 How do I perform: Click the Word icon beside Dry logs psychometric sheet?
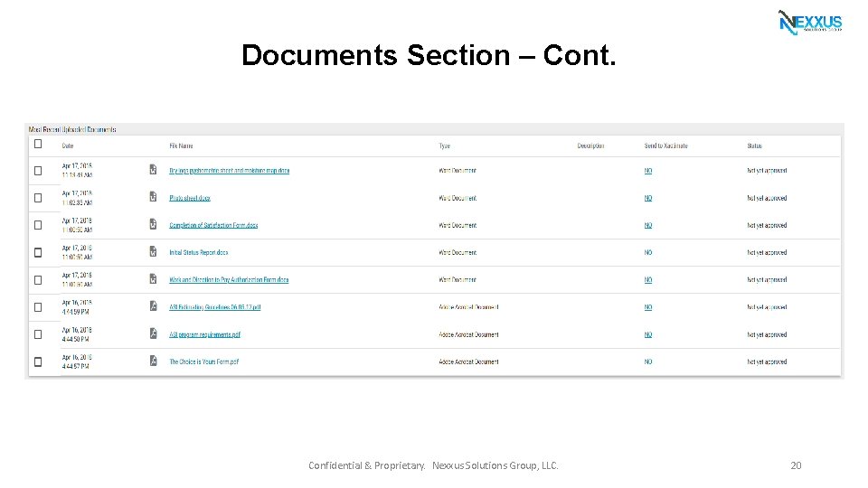click(153, 169)
